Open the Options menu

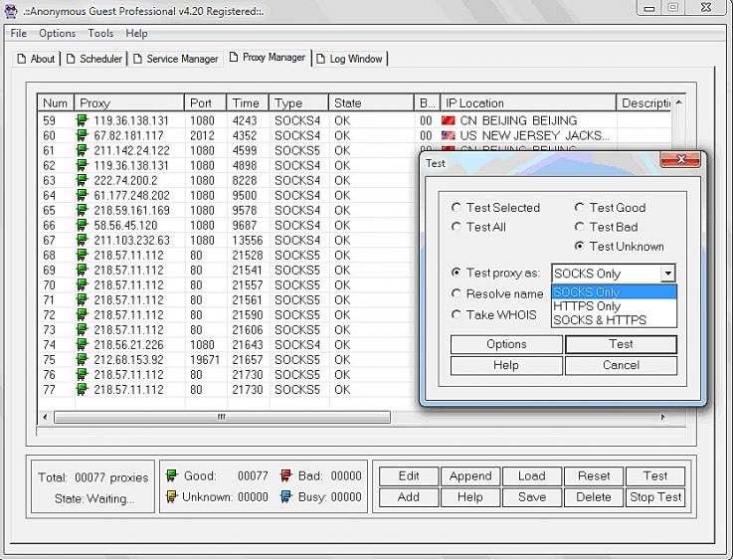tap(57, 33)
